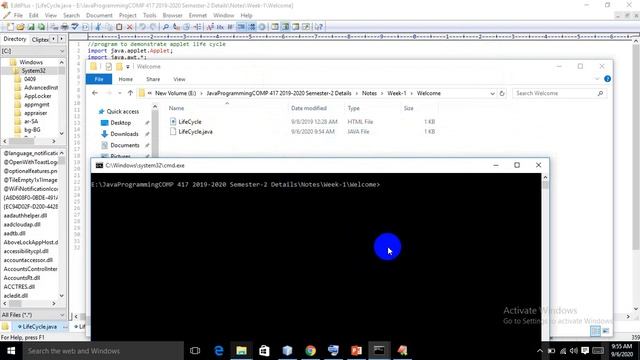Select Quick access in Explorer navigation pane
The height and width of the screenshot is (360, 640).
pos(122,111)
